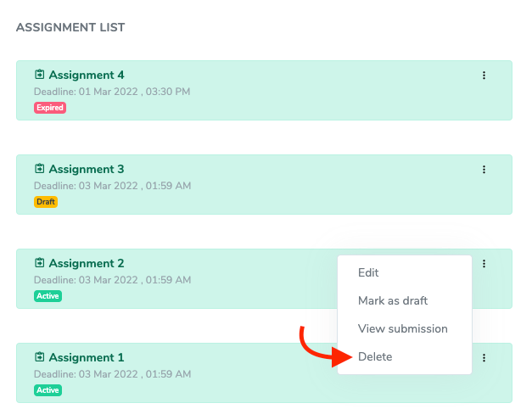Open the Assignment 4 title link
The width and height of the screenshot is (532, 420).
(87, 76)
